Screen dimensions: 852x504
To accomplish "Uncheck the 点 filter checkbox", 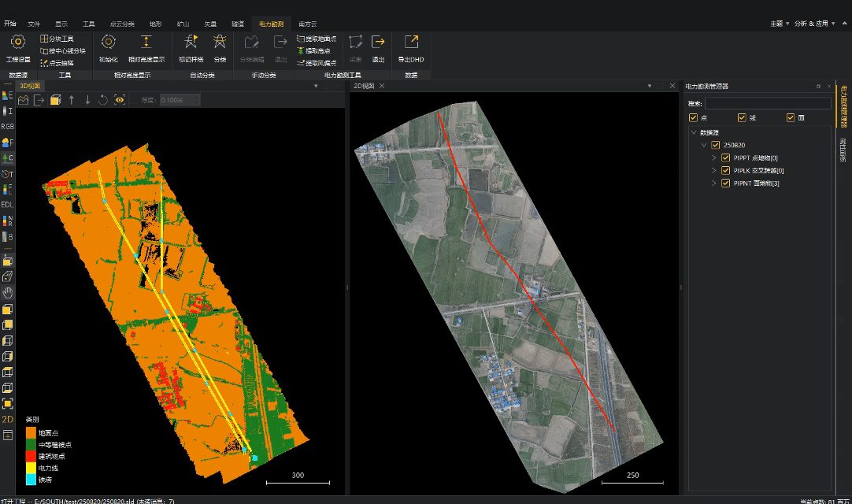I will [693, 118].
